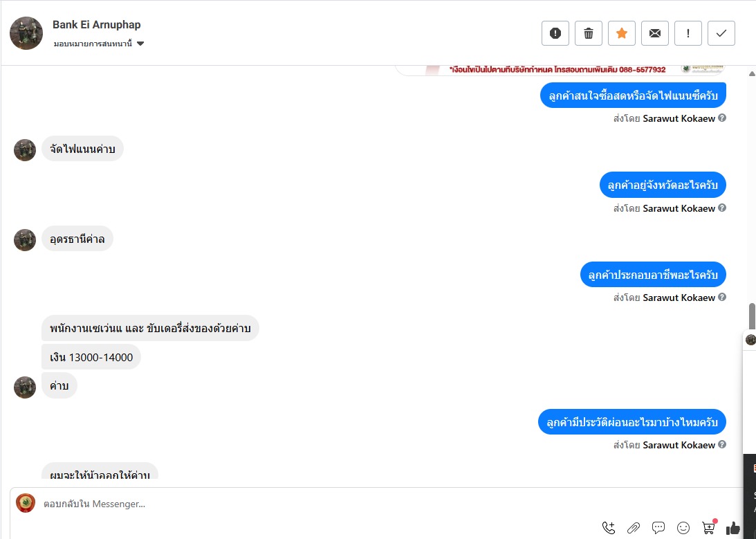
Task: Mark conversation as spam with exclamation circle icon
Action: [555, 33]
